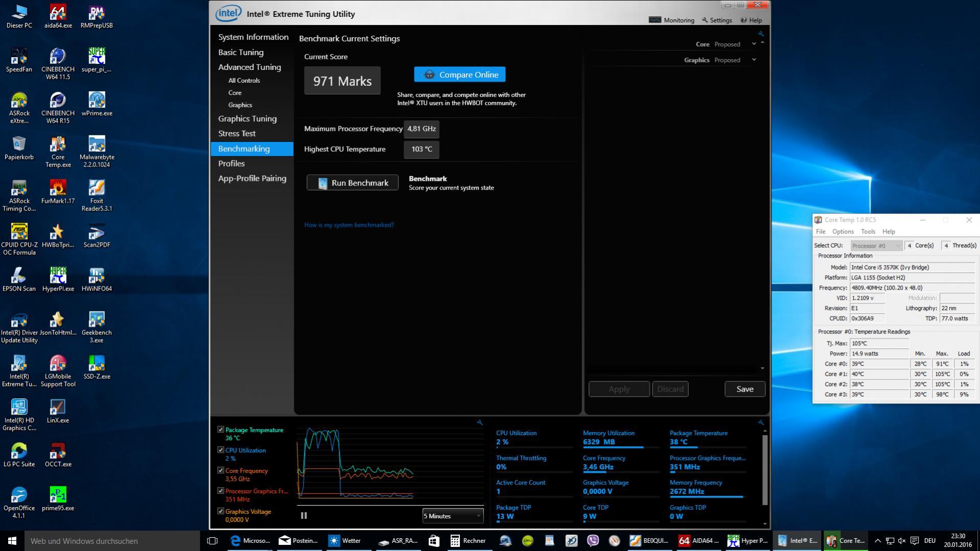Screen dimensions: 980x551
Task: Select the Stress Test section
Action: click(x=237, y=133)
